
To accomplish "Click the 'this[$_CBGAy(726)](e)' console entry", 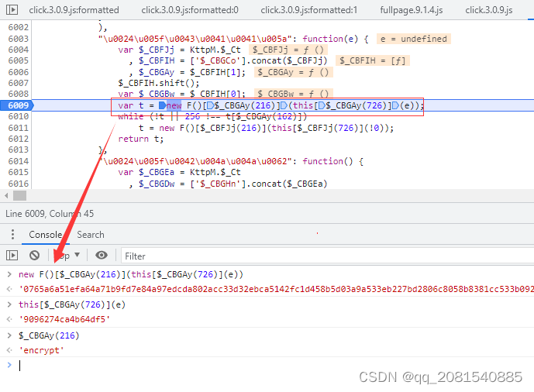I will (72, 304).
